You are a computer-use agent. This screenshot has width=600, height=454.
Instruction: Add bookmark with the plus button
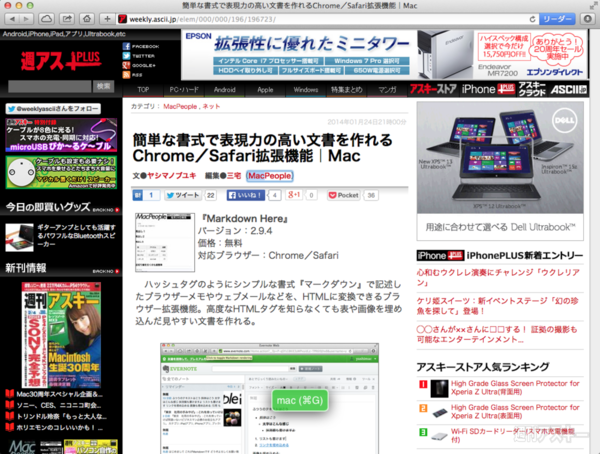[x=107, y=19]
